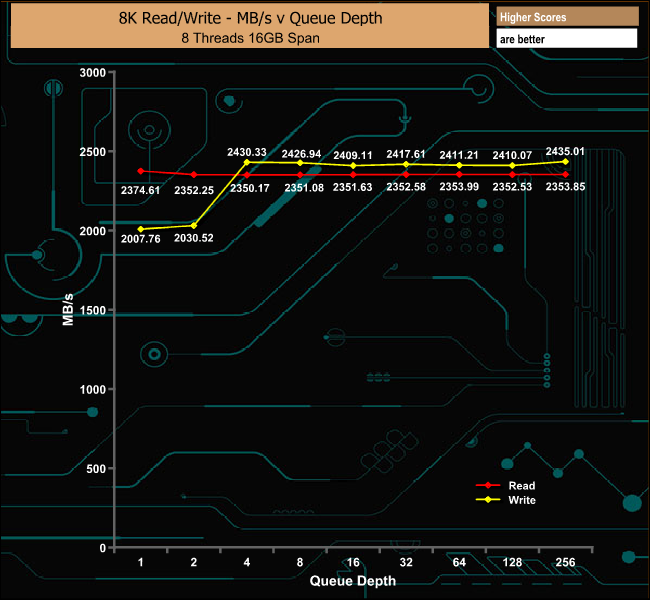Image resolution: width=650 pixels, height=600 pixels.
Task: Click the vertical MB/s axis title
Action: point(68,308)
